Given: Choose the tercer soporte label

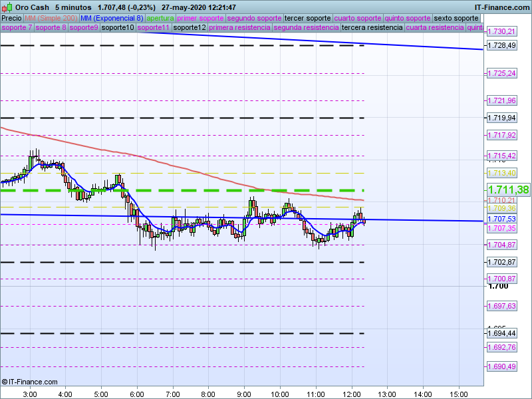Looking at the screenshot, I should pos(307,18).
